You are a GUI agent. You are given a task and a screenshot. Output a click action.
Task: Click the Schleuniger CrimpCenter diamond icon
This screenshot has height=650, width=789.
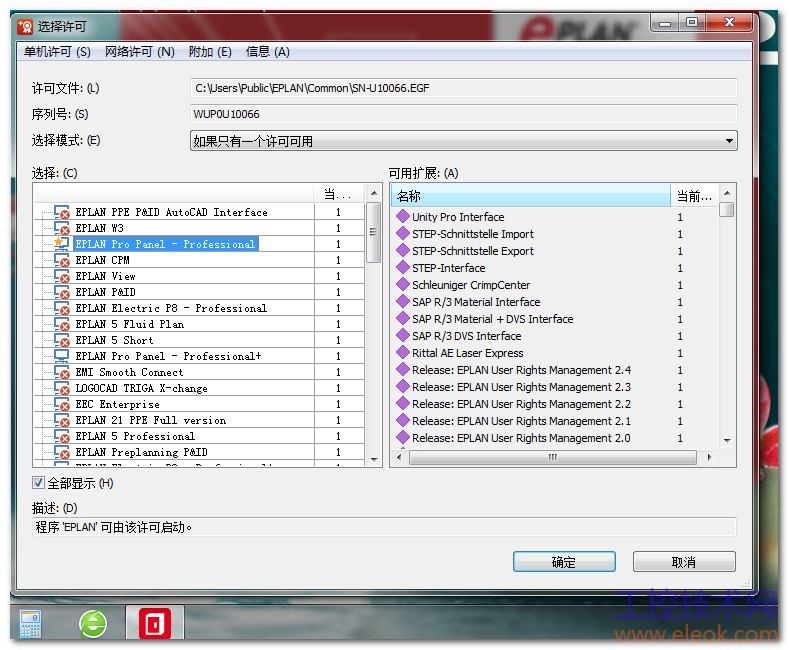(x=403, y=285)
